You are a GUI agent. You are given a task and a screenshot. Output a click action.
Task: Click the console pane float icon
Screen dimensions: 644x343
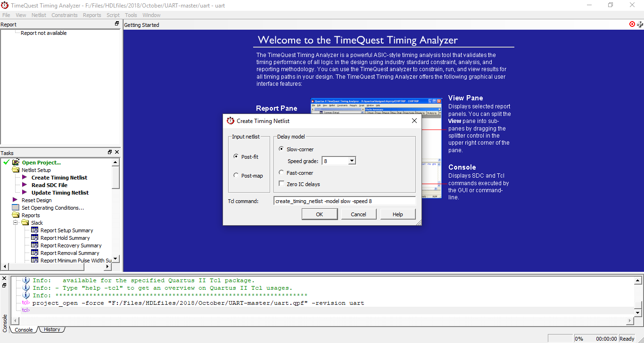4,286
